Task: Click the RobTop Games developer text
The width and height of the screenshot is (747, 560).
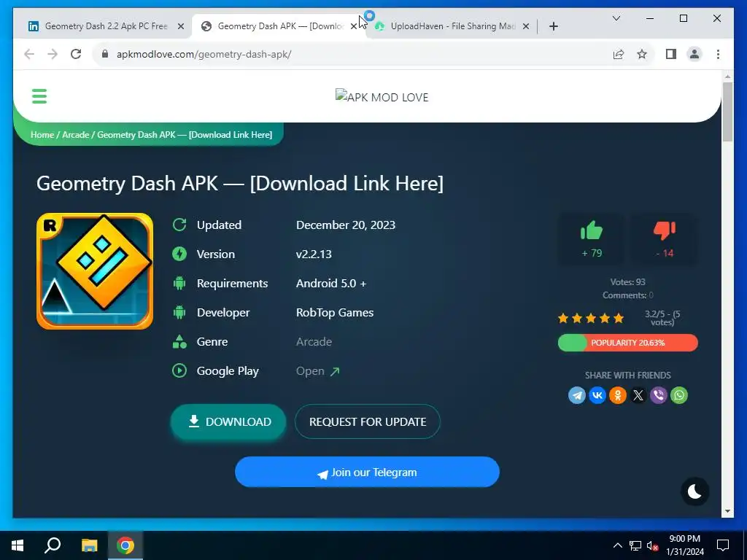Action: point(334,313)
